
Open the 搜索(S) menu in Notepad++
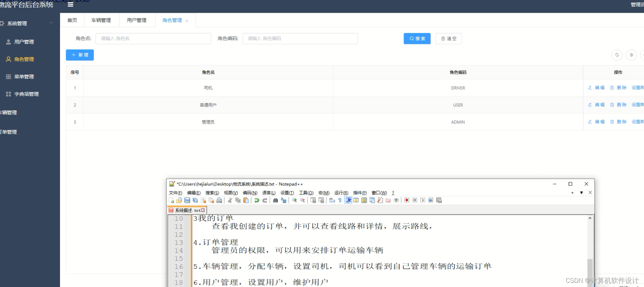coord(212,193)
